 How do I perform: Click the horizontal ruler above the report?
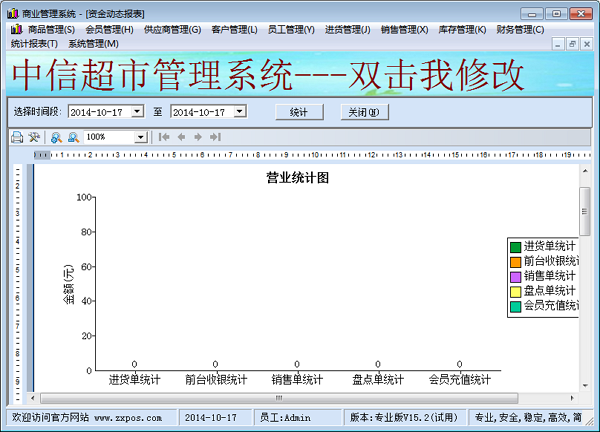coord(312,155)
